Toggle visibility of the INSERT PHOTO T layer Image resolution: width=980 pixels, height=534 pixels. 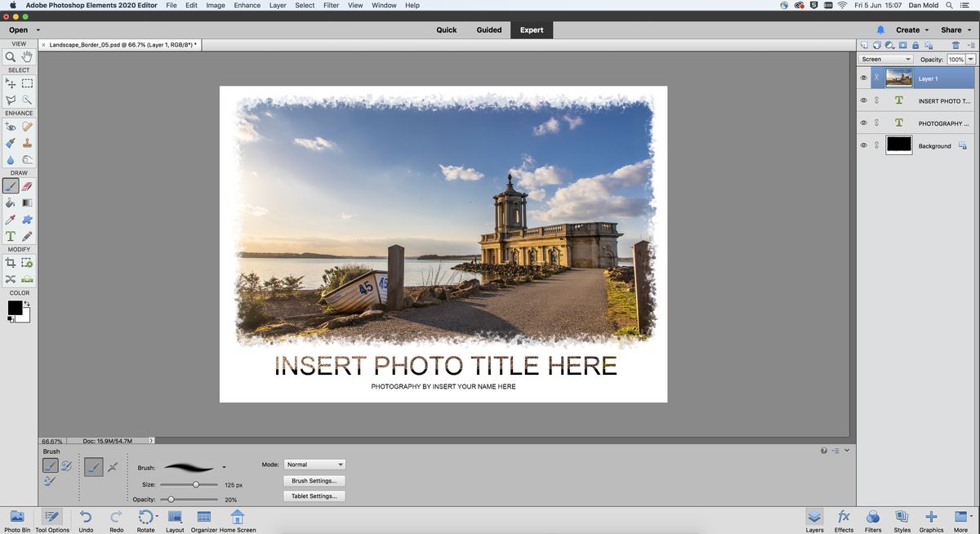863,100
